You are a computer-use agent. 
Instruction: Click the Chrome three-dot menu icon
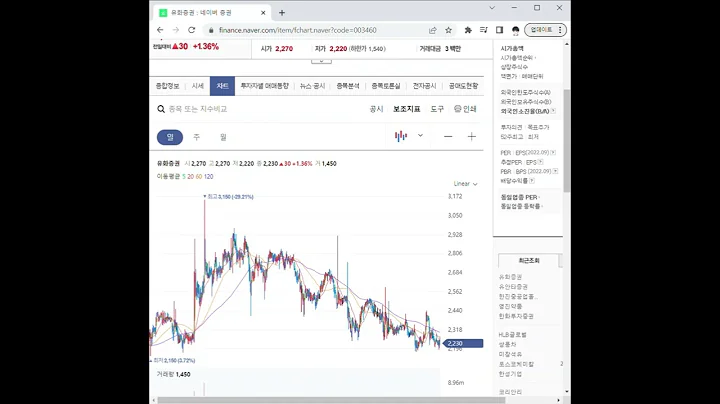coord(560,30)
